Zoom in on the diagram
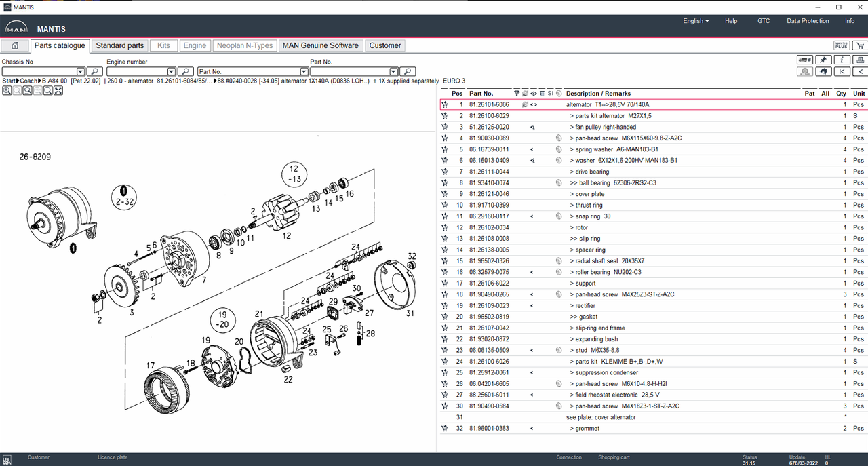This screenshot has height=466, width=868. 7,90
